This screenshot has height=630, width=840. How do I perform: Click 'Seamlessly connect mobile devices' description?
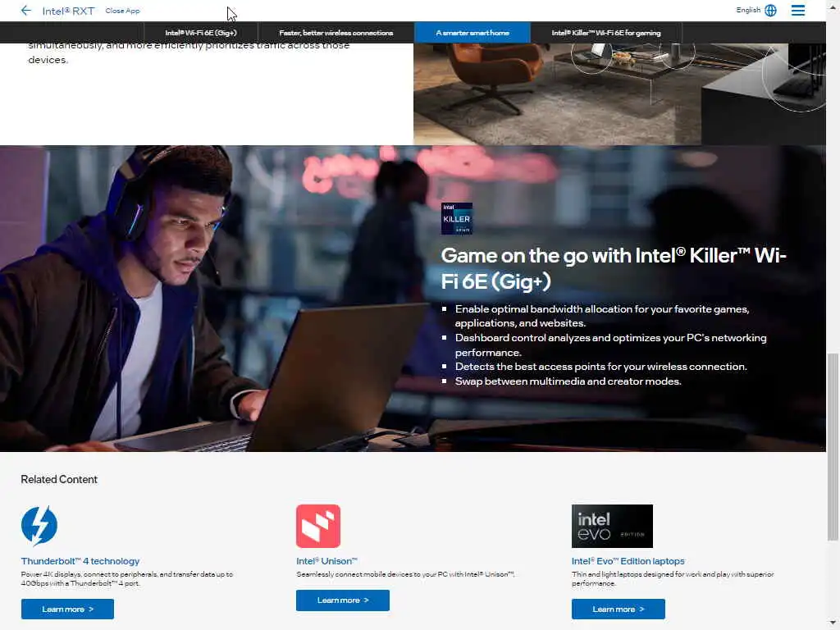(405, 574)
